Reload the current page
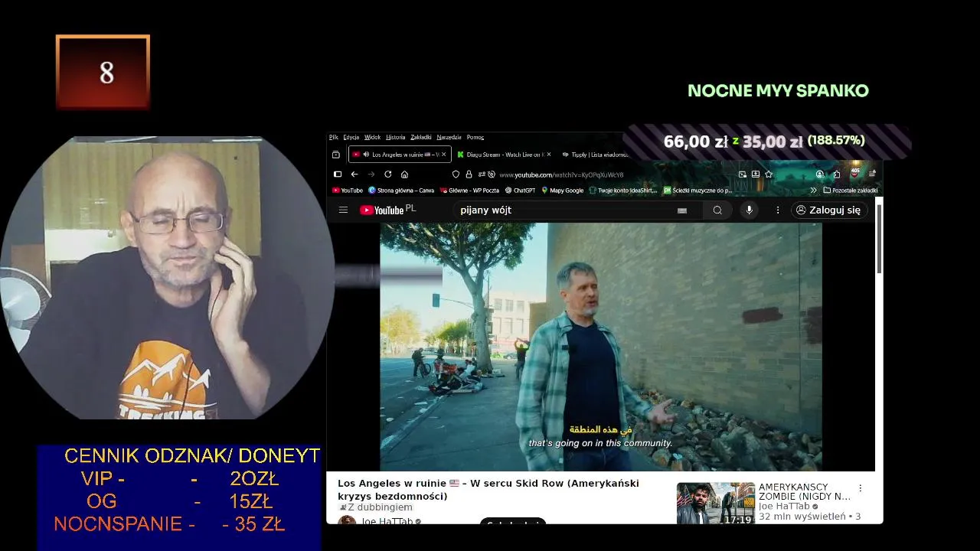980x551 pixels. pos(388,174)
